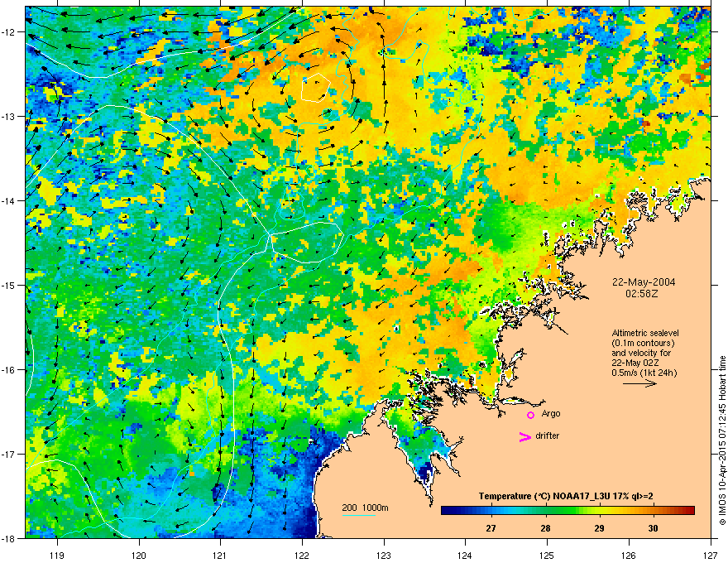Viewport: 728px width, 563px height.
Task: Click the longitude axis label 123
Action: click(384, 555)
